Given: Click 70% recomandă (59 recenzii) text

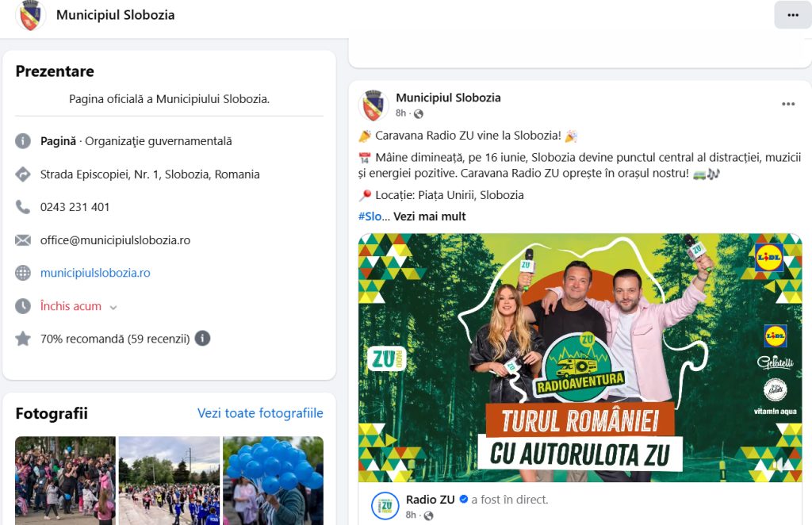Looking at the screenshot, I should (x=115, y=339).
